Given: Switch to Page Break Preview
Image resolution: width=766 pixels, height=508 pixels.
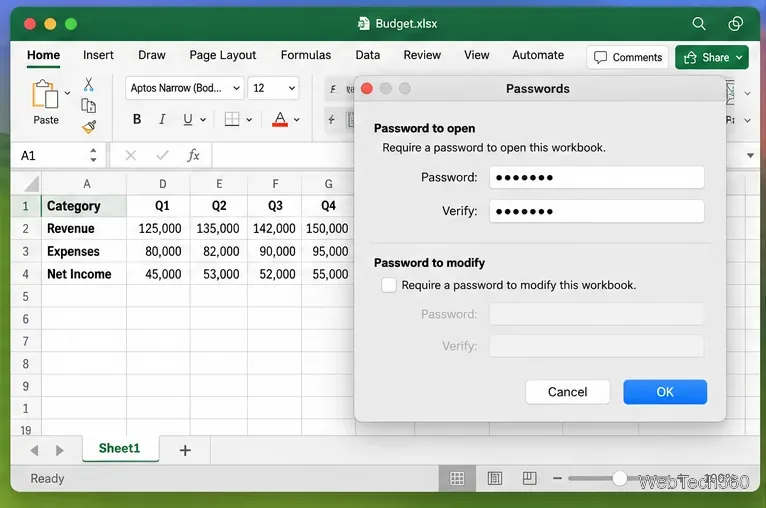Looking at the screenshot, I should [x=530, y=478].
